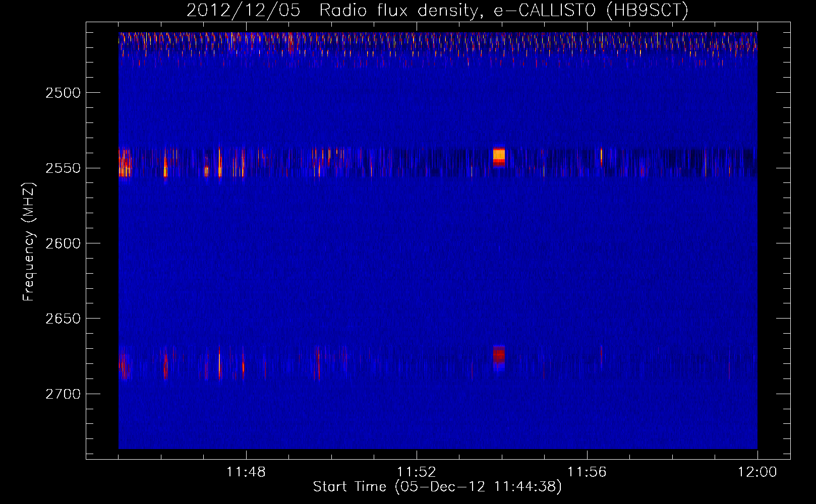The width and height of the screenshot is (816, 504).
Task: Click the 2600 frequency tick label
Action: click(x=63, y=243)
